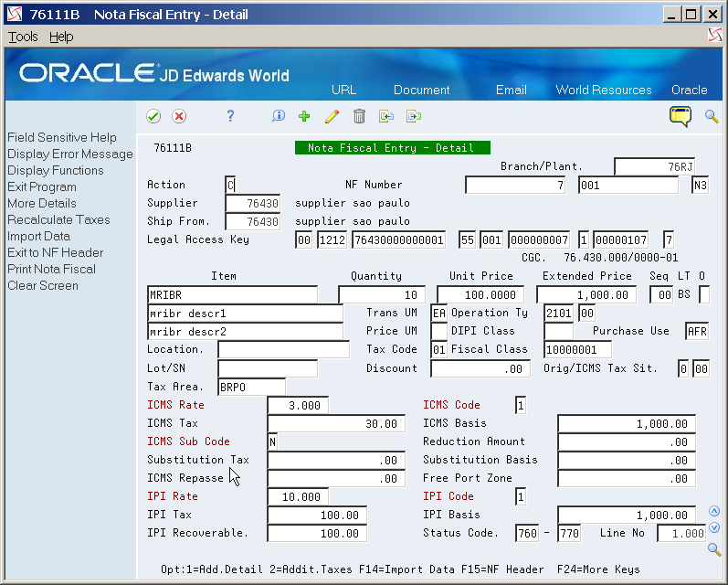Image resolution: width=728 pixels, height=585 pixels.
Task: Click the scroll up arrow icon
Action: 714,511
